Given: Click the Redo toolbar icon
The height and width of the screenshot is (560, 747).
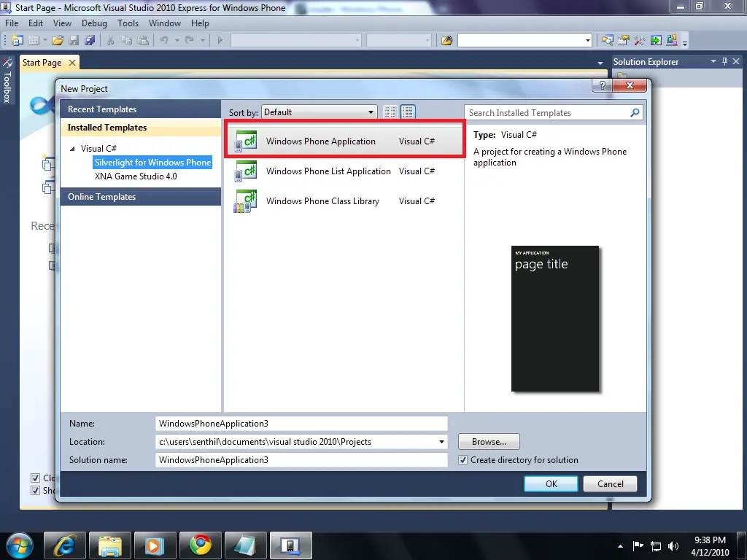Looking at the screenshot, I should pyautogui.click(x=189, y=41).
